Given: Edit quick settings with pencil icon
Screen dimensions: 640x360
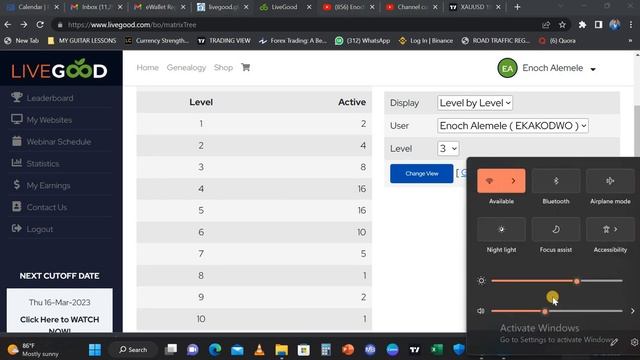Looking at the screenshot, I should pos(614,342).
